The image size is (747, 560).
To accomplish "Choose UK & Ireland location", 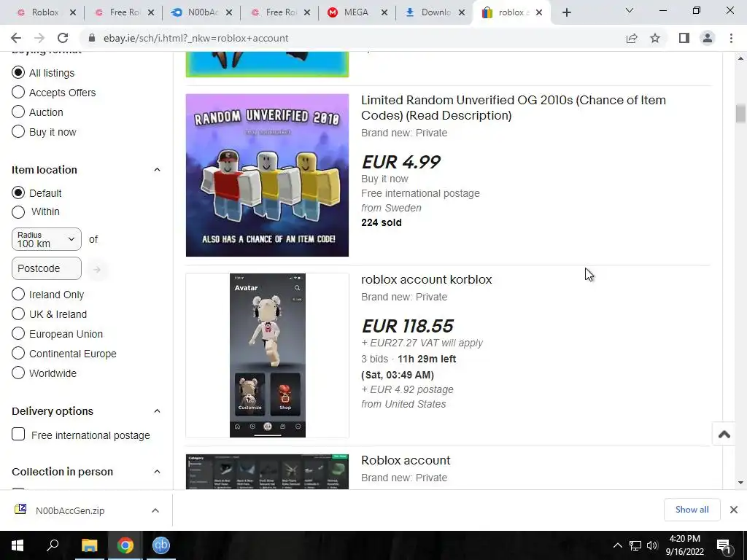I will [x=18, y=314].
